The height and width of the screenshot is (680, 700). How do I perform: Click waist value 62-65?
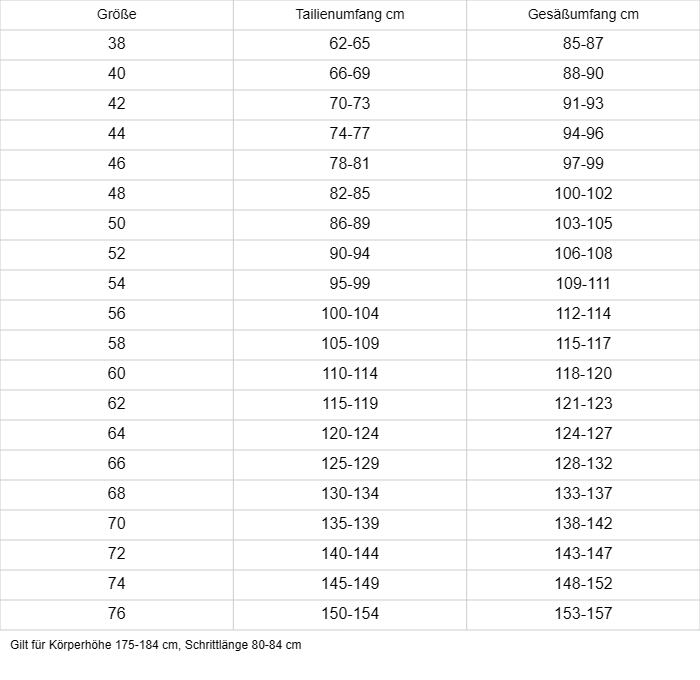tap(350, 44)
